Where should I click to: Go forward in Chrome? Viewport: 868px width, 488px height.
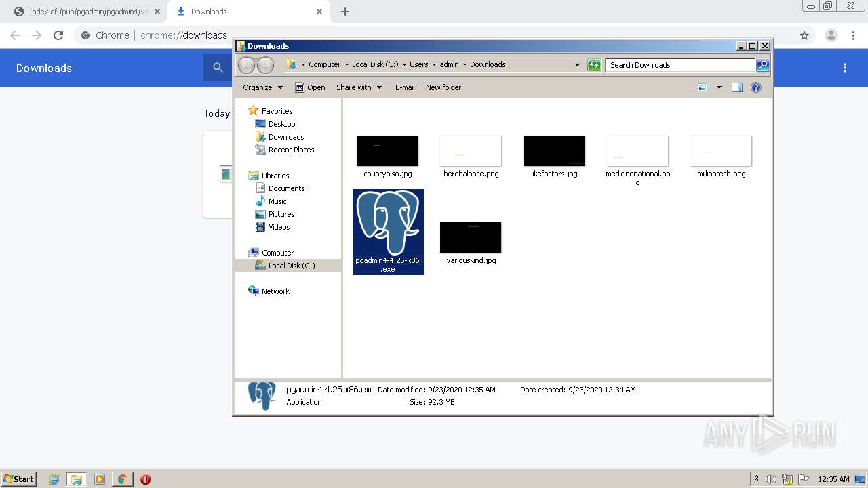tap(37, 35)
